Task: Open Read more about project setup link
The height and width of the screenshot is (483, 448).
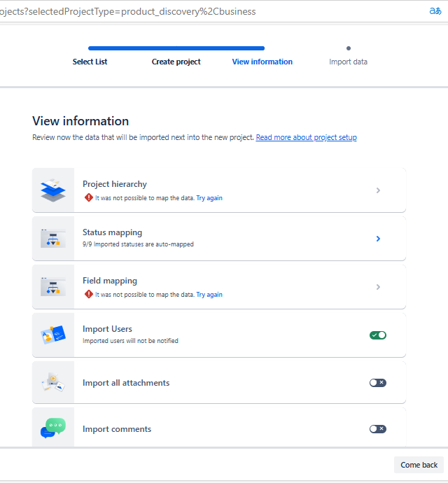Action: 307,137
